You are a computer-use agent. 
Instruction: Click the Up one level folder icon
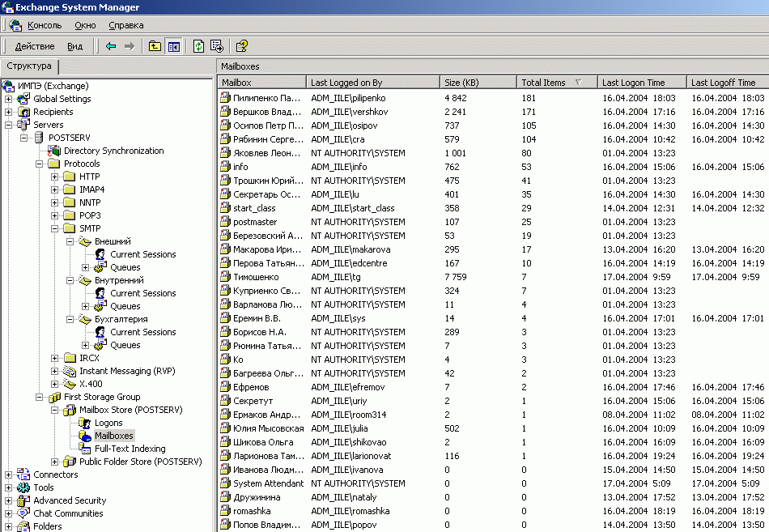(155, 46)
